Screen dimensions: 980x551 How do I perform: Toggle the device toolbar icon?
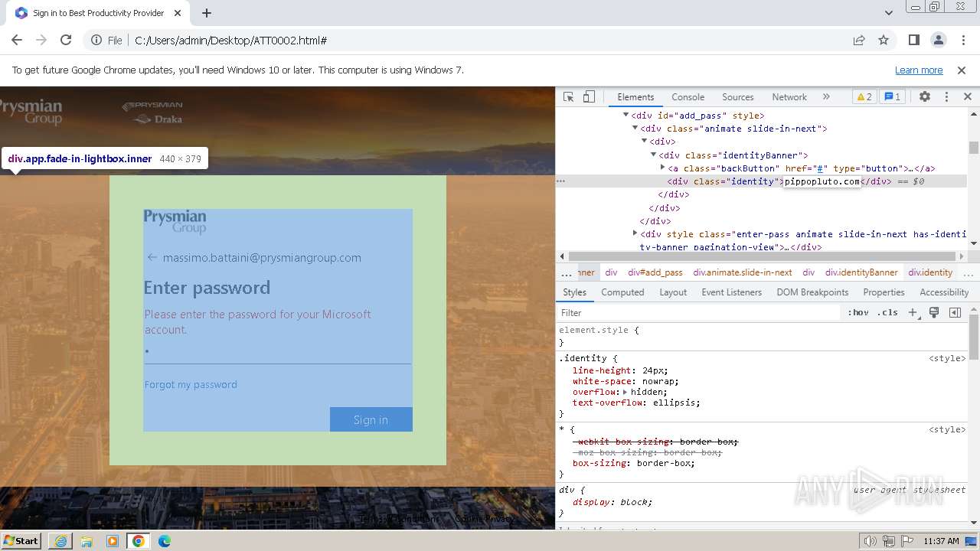pyautogui.click(x=589, y=97)
